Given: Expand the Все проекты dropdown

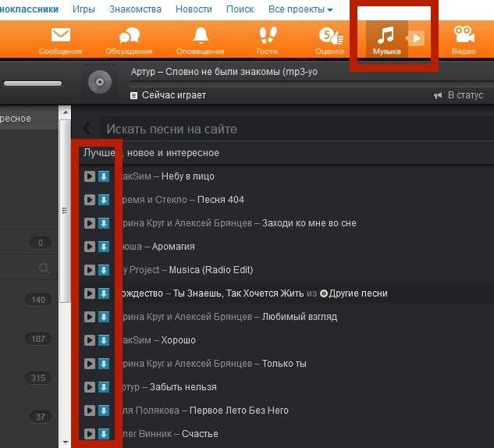Looking at the screenshot, I should pyautogui.click(x=300, y=9).
